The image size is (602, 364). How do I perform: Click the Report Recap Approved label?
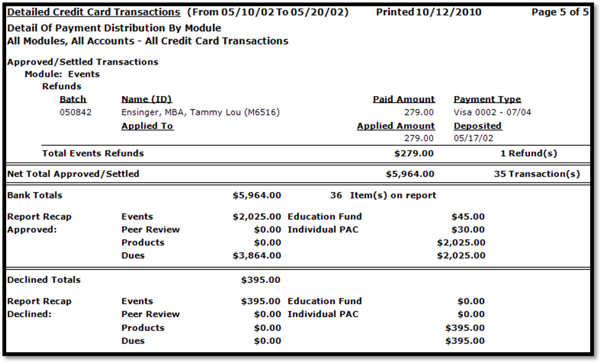(39, 223)
